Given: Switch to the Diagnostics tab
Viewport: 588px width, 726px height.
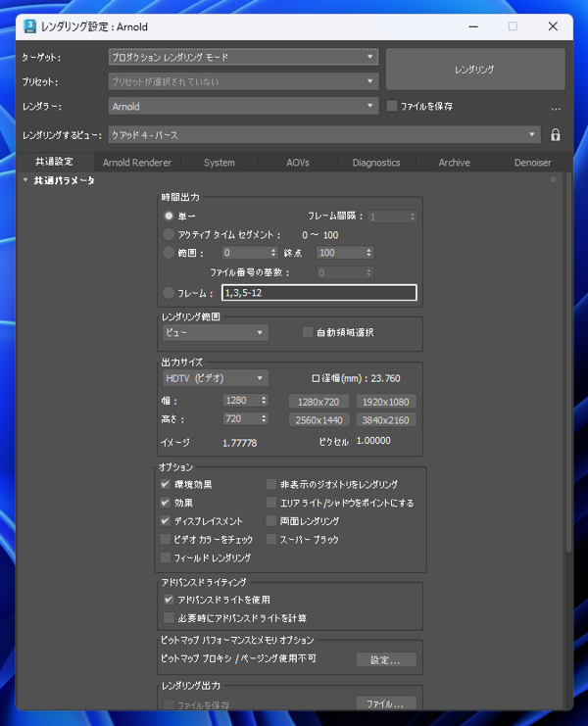Looking at the screenshot, I should 376,163.
